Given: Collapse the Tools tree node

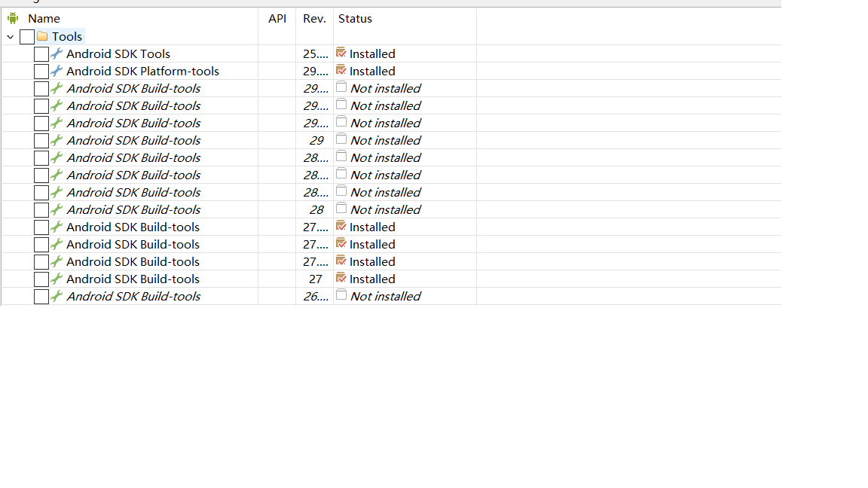Looking at the screenshot, I should point(11,36).
